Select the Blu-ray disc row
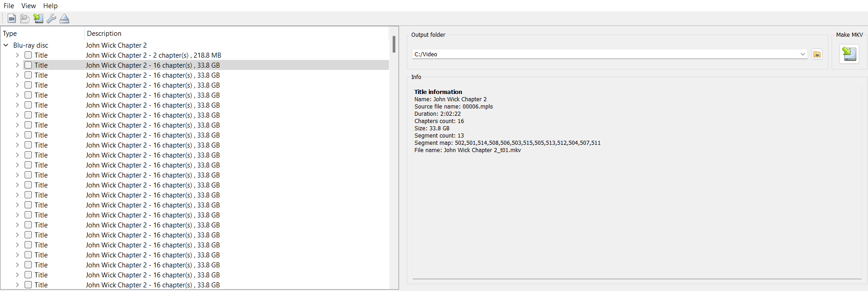Image resolution: width=868 pixels, height=291 pixels. coord(195,45)
